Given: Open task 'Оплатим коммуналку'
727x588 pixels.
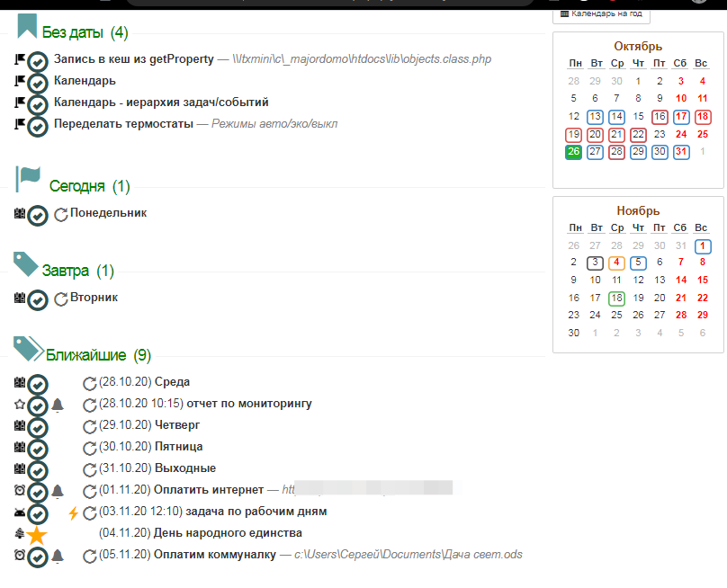Looking at the screenshot, I should pyautogui.click(x=215, y=555).
